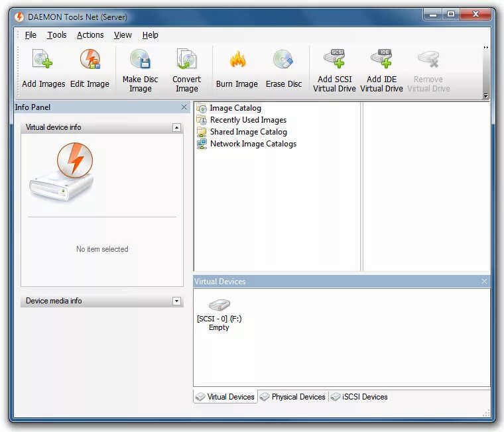Open the Actions menu
Viewport: 504px width, 432px height.
point(90,35)
